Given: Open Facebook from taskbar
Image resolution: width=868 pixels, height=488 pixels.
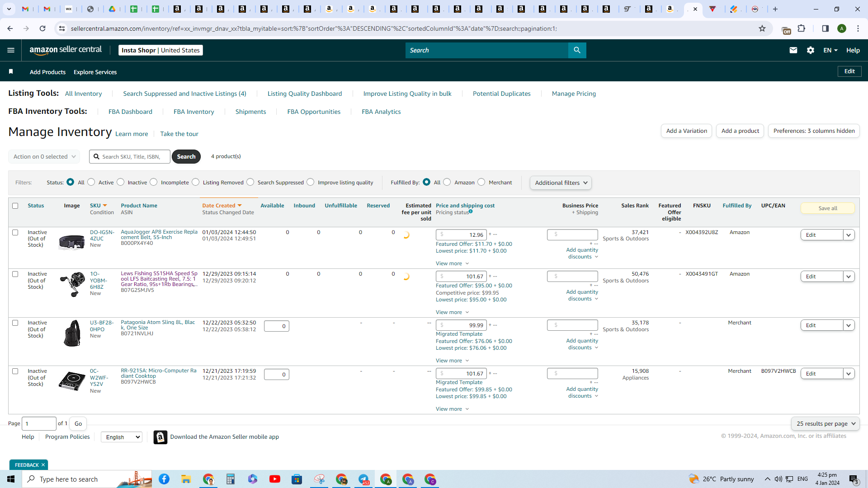Looking at the screenshot, I should pos(164,479).
